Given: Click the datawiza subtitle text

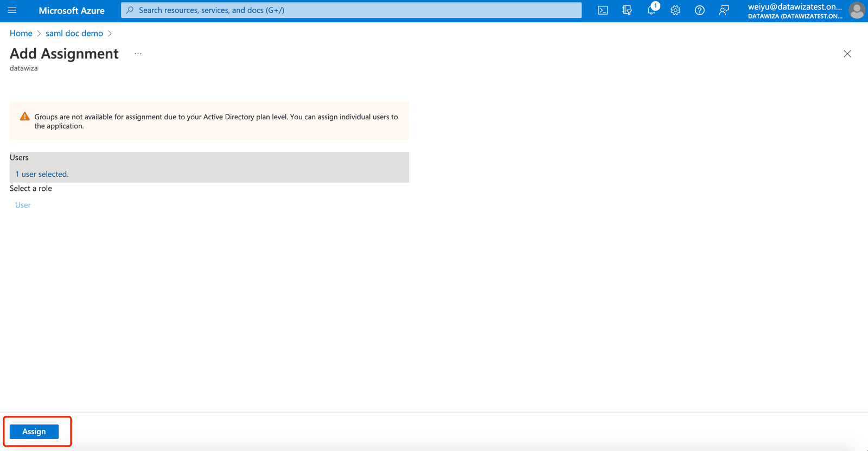Looking at the screenshot, I should click(x=24, y=68).
